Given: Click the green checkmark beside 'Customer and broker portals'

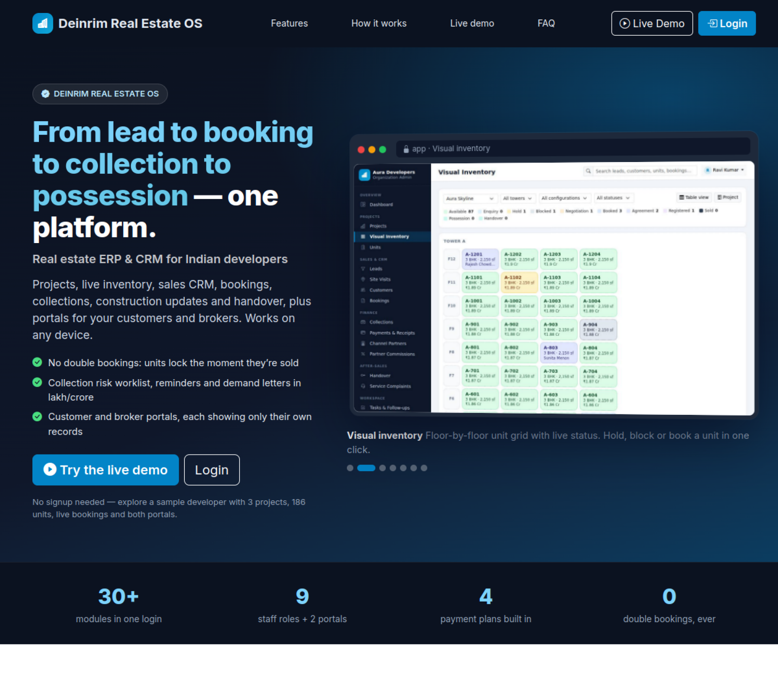Looking at the screenshot, I should (37, 416).
